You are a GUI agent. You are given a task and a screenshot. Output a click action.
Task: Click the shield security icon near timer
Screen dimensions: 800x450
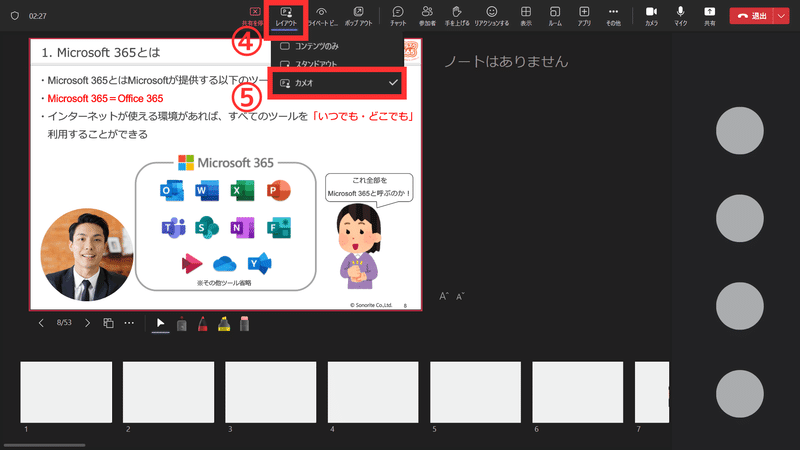tap(15, 16)
